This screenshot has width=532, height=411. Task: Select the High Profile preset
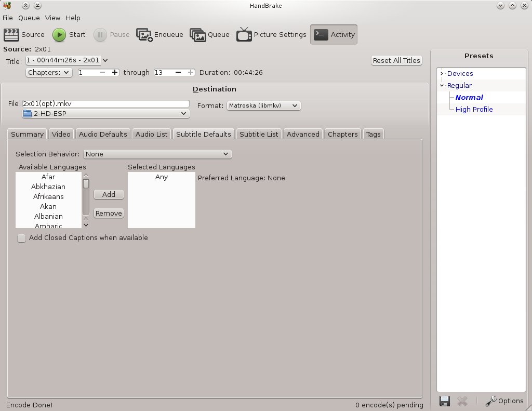(474, 109)
